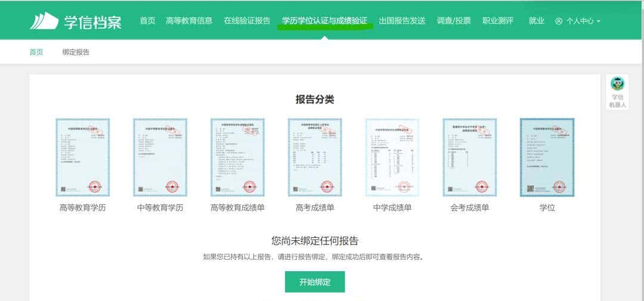Open the 就业 menu item
Screen dimensions: 644x301
537,21
